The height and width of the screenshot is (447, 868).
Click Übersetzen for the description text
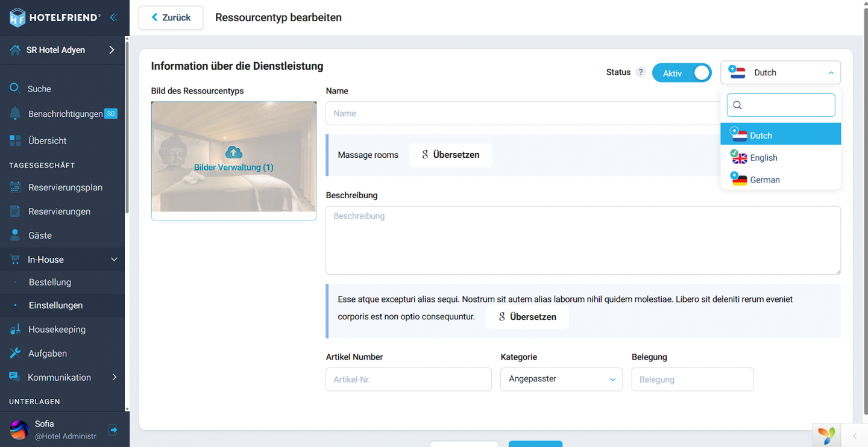pos(527,317)
